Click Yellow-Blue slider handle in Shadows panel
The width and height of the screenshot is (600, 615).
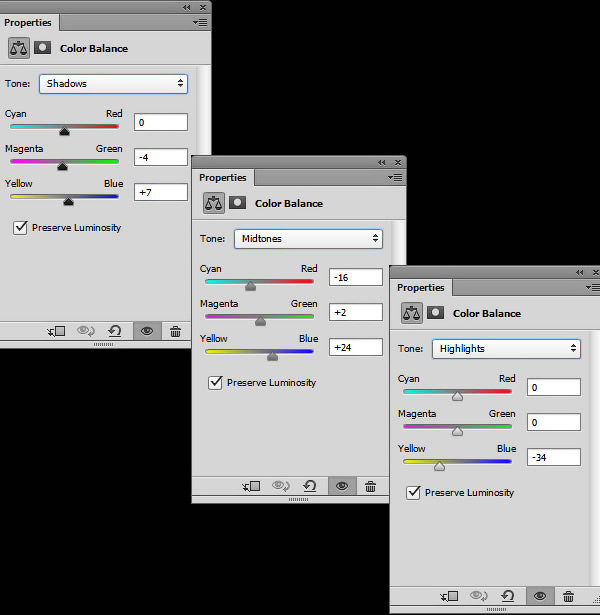click(x=68, y=201)
